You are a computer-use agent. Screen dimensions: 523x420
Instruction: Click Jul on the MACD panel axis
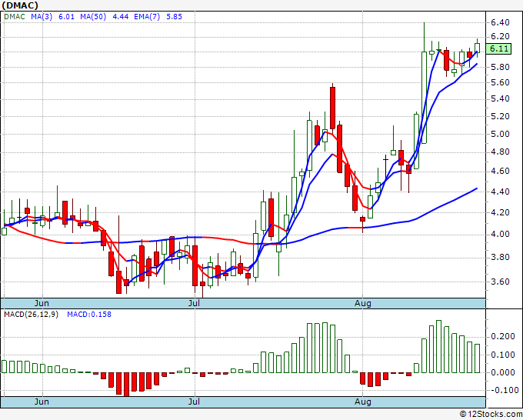pos(194,402)
